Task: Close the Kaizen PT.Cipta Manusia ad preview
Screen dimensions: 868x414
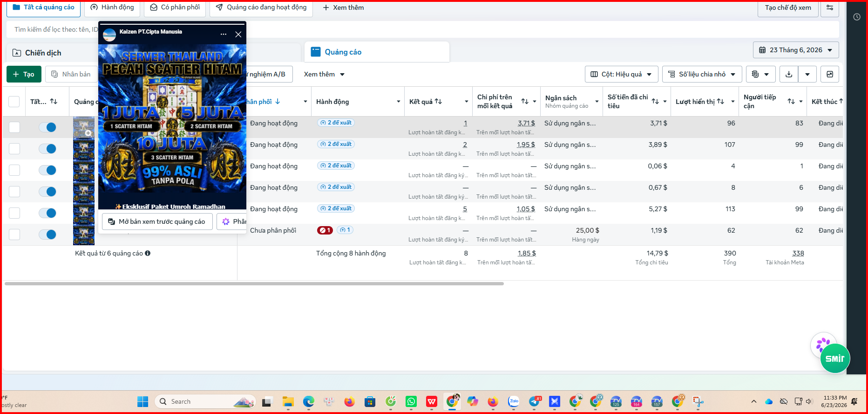Action: click(238, 34)
